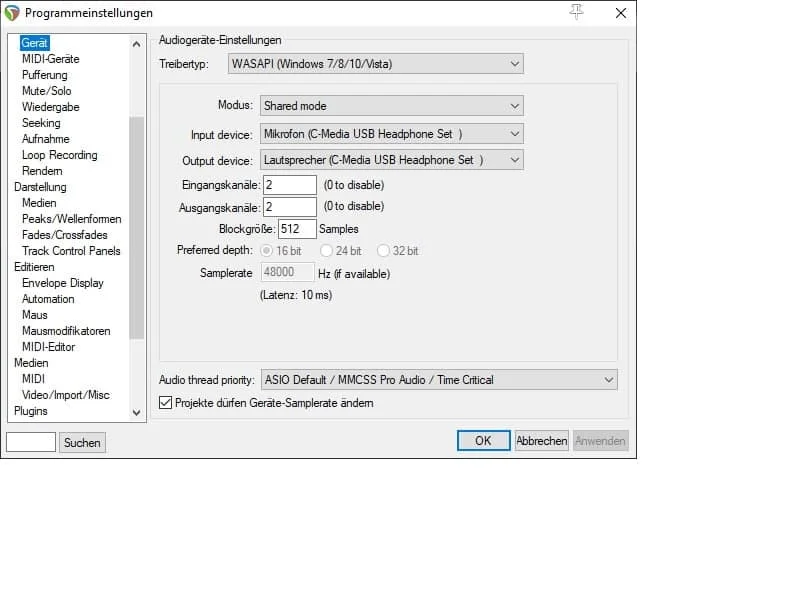Image resolution: width=800 pixels, height=600 pixels.
Task: Click the Abbrechen button
Action: pyautogui.click(x=541, y=440)
